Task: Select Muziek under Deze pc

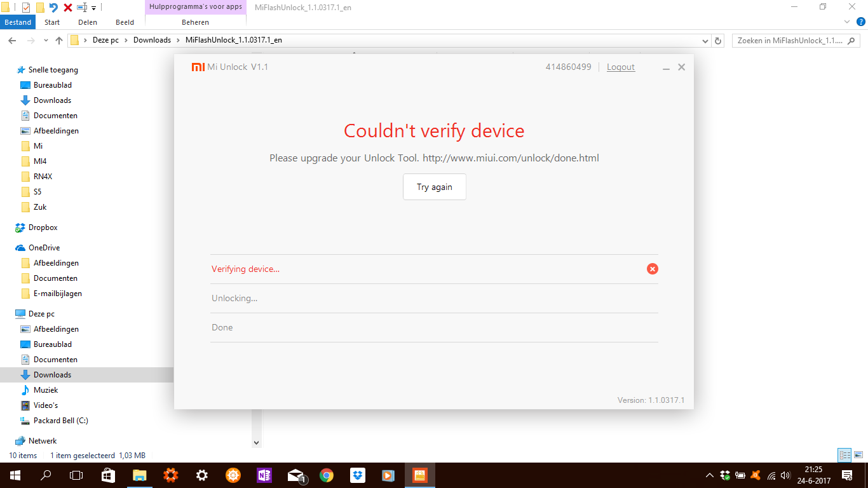Action: pos(39,390)
